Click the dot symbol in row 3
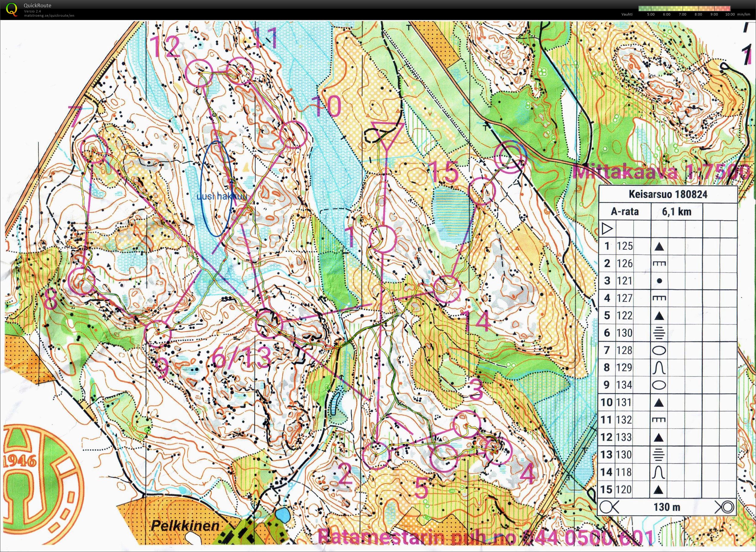The image size is (756, 552). click(x=659, y=281)
